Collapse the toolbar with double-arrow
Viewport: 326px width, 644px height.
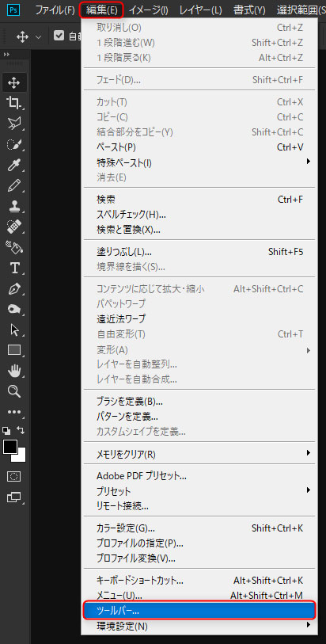click(x=6, y=55)
